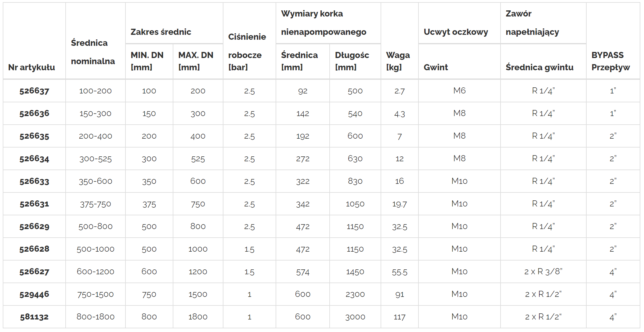Click the Średnica nominalna column header

point(93,52)
